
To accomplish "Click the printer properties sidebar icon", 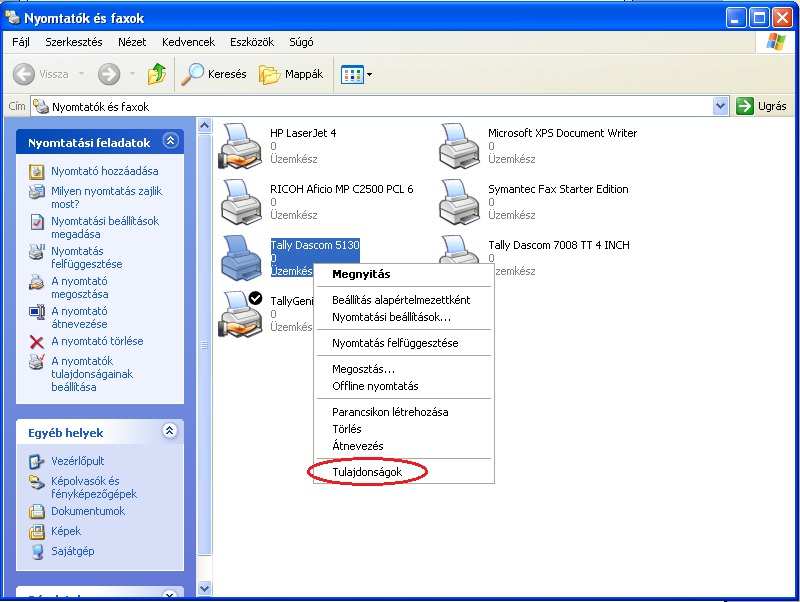I will pos(37,362).
